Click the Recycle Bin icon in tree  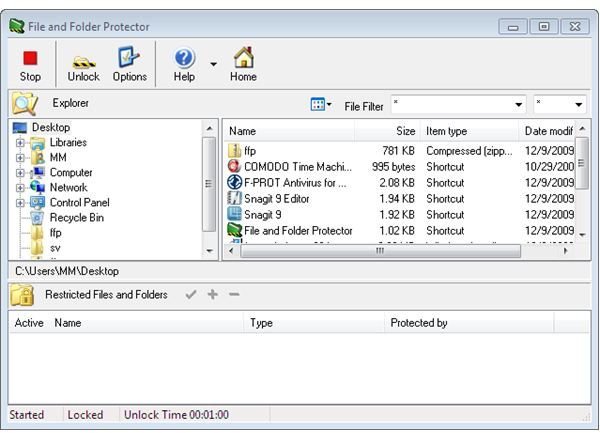click(x=38, y=218)
